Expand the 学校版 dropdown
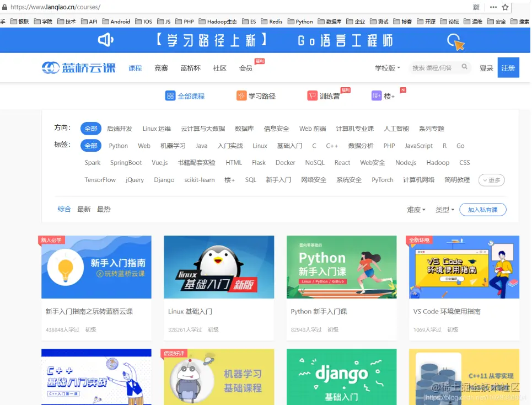This screenshot has width=532, height=405. click(388, 68)
